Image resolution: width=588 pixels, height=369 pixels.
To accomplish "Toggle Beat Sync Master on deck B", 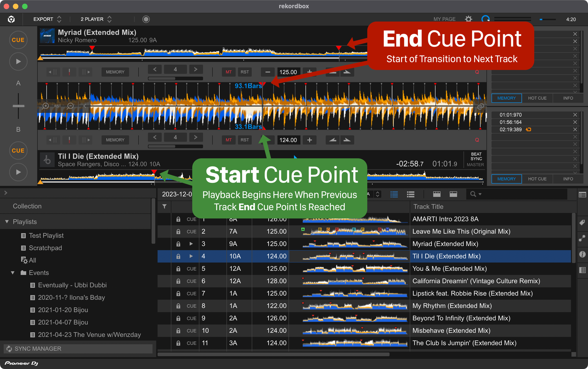I will click(x=476, y=159).
